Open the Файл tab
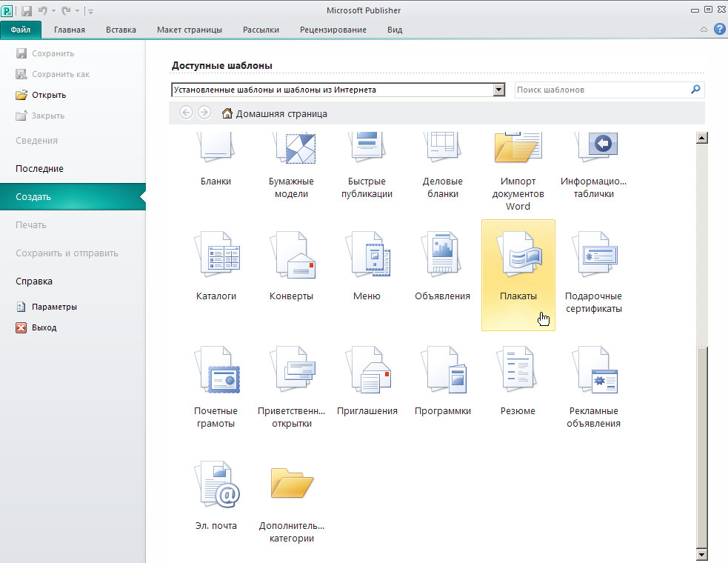Image resolution: width=728 pixels, height=563 pixels. click(x=21, y=30)
